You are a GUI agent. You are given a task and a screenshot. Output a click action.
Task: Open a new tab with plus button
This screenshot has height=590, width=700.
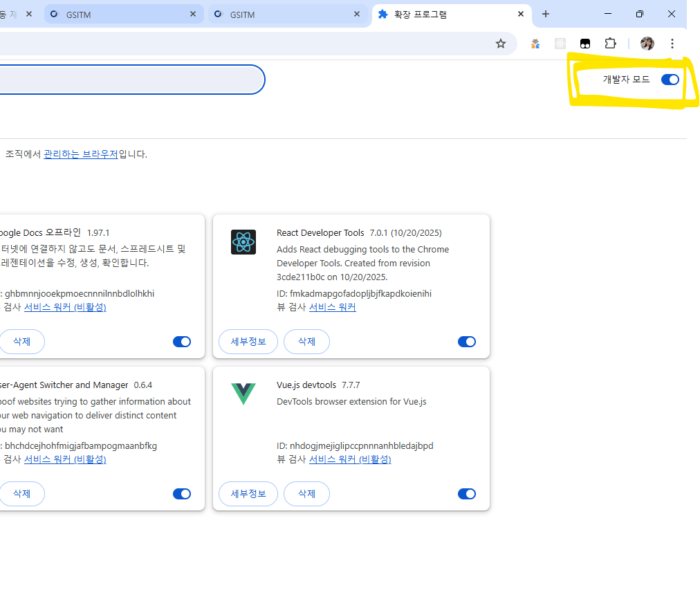tap(546, 14)
